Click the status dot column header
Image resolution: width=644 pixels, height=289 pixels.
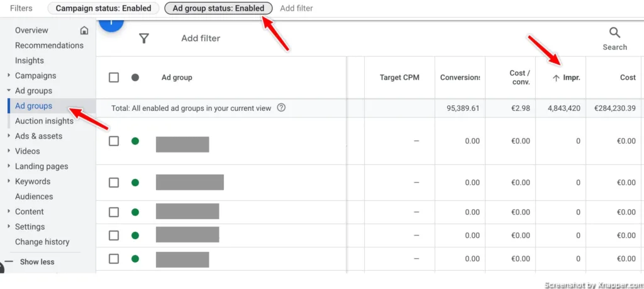click(135, 77)
